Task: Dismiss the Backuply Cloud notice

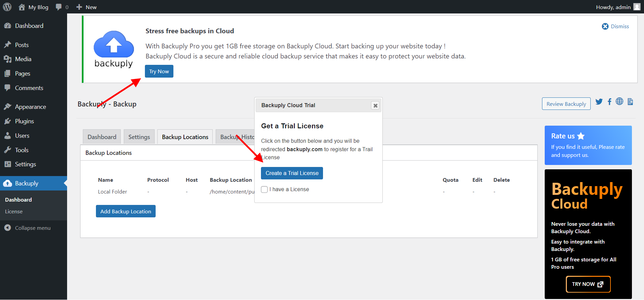Action: coord(615,26)
